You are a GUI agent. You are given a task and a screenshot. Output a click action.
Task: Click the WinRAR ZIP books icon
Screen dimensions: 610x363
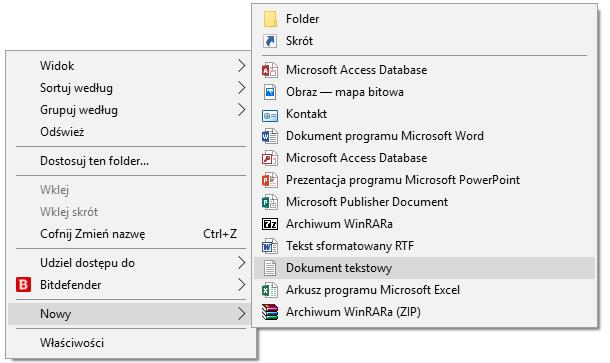tap(270, 312)
